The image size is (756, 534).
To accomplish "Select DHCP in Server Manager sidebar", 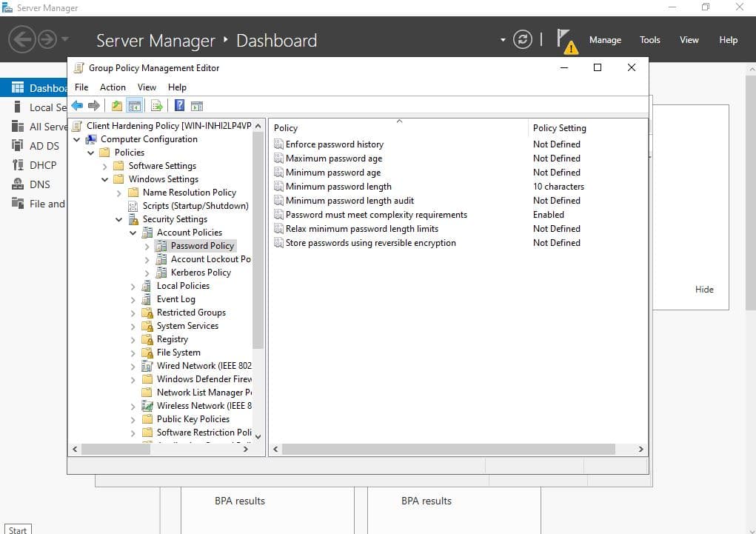I will point(43,165).
